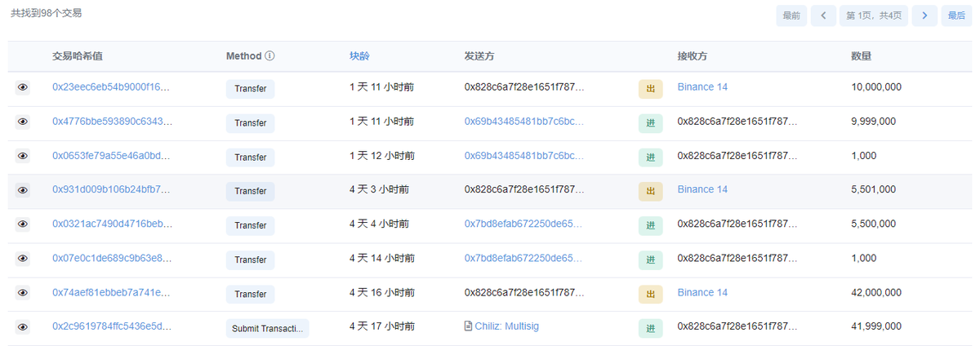Image resolution: width=980 pixels, height=346 pixels.
Task: Click the 数量 column header
Action: pos(862,56)
